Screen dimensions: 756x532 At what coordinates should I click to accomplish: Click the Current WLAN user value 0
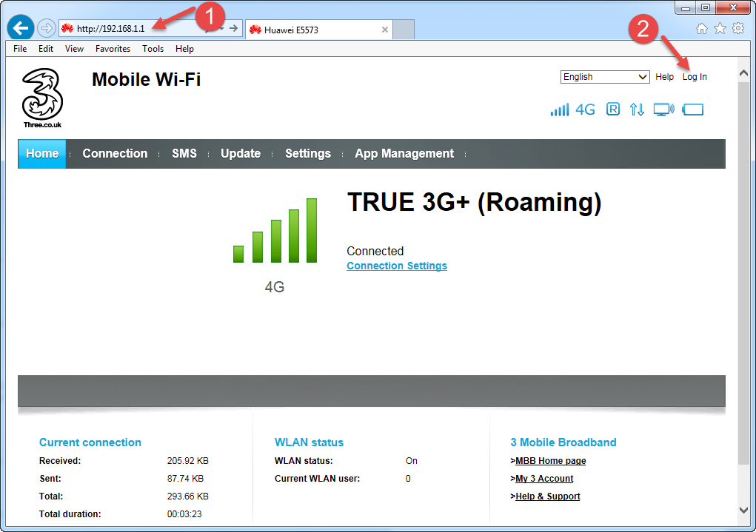click(408, 479)
